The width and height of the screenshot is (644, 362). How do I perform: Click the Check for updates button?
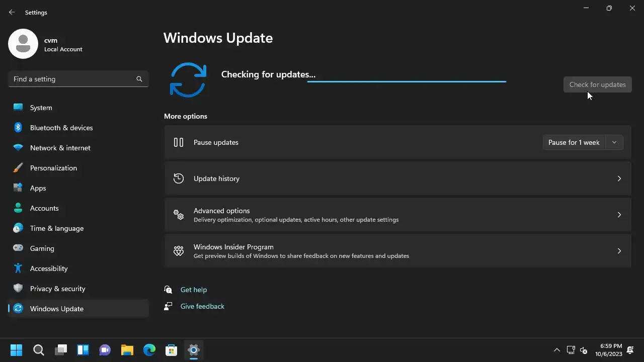pos(598,84)
